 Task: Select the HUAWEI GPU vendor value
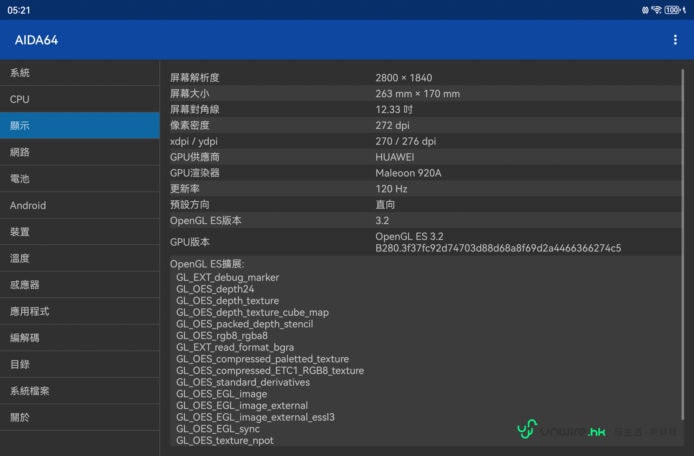point(395,157)
